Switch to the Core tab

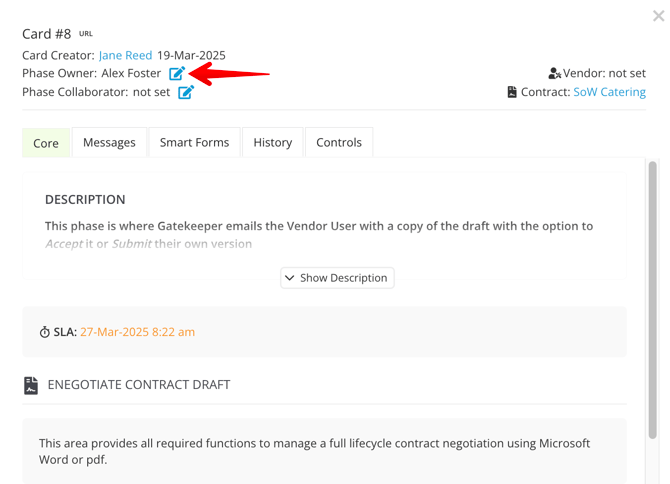[x=46, y=143]
